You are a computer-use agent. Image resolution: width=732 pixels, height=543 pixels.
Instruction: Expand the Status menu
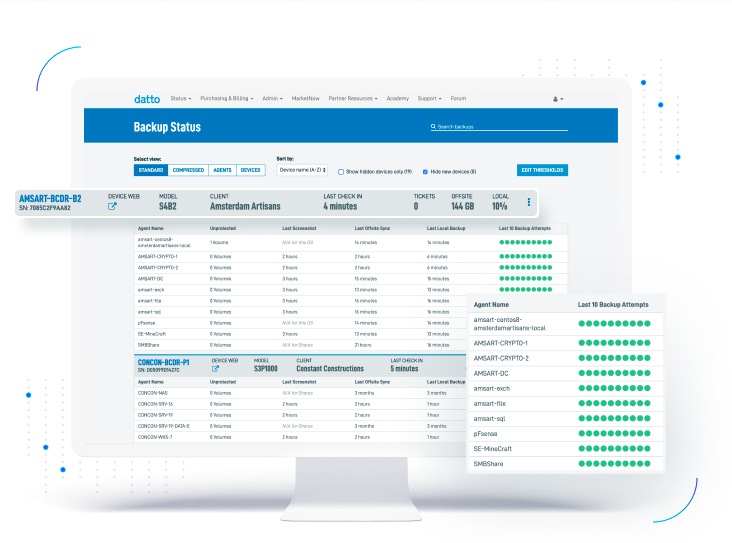(x=181, y=99)
